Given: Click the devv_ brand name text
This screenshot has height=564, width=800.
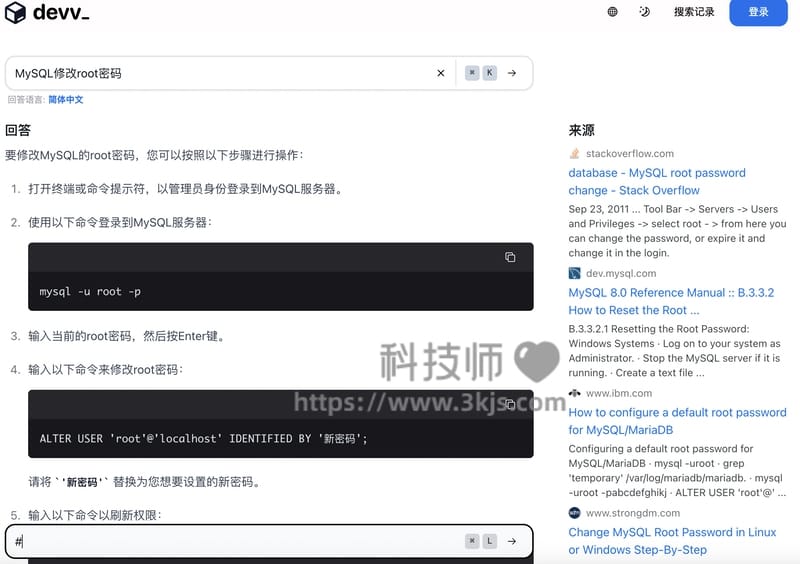Looking at the screenshot, I should click(61, 12).
